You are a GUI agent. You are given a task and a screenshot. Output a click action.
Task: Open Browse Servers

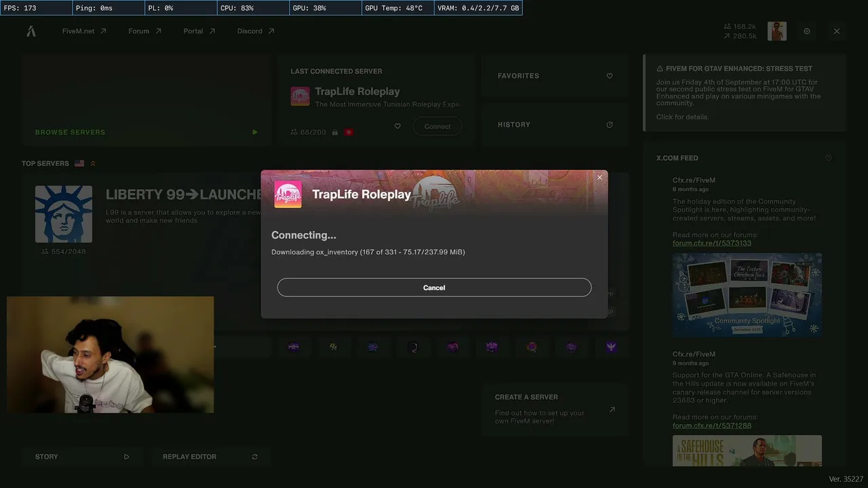click(146, 100)
